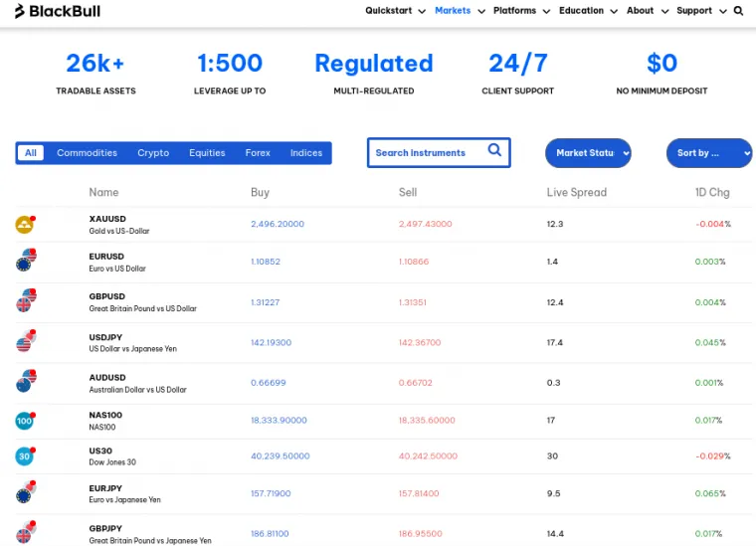Select the Crypto filter tab
Image resolution: width=756 pixels, height=546 pixels.
tap(153, 153)
